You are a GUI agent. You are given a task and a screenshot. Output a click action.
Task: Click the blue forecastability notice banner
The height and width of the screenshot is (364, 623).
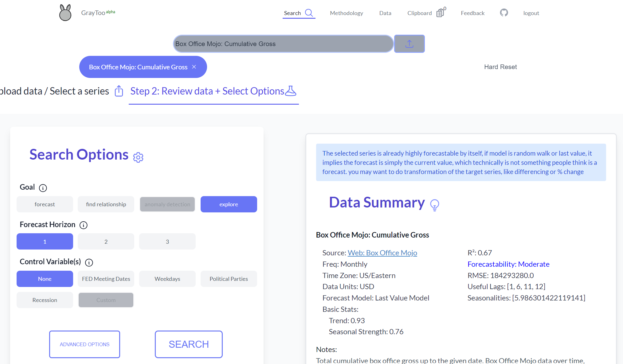[461, 162]
